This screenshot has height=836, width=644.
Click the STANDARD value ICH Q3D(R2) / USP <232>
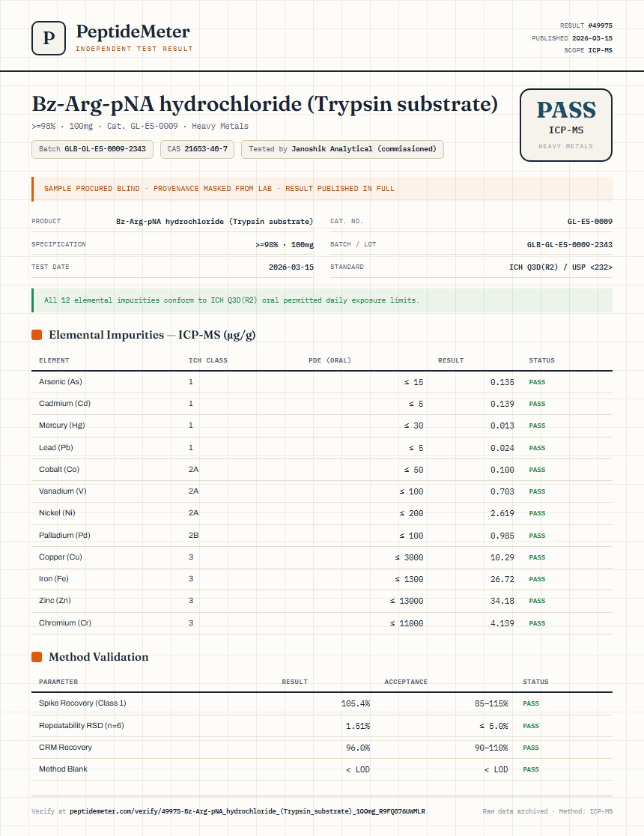pos(560,267)
